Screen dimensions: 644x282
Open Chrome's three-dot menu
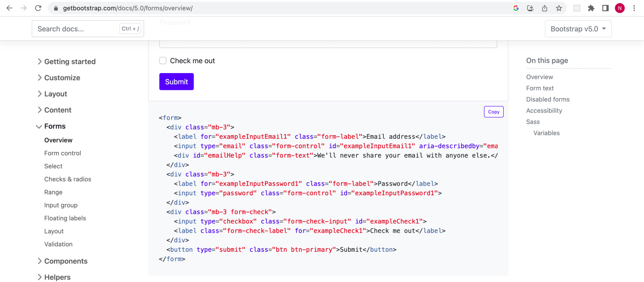click(634, 8)
